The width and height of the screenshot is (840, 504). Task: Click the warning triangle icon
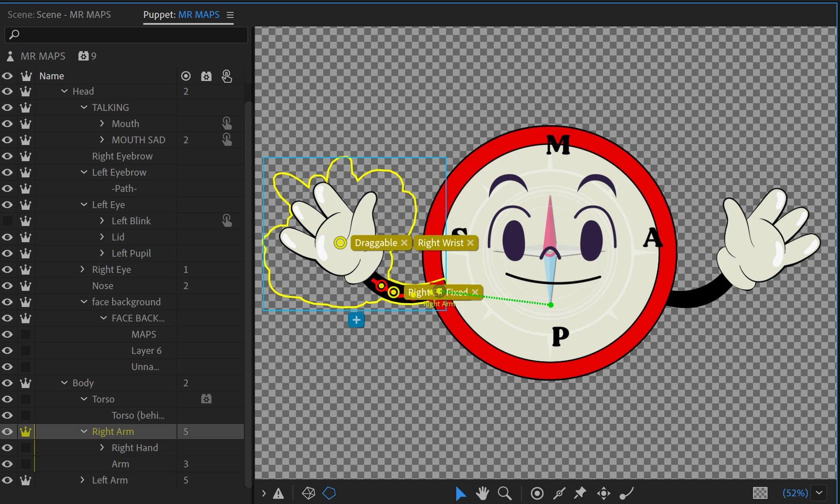278,493
